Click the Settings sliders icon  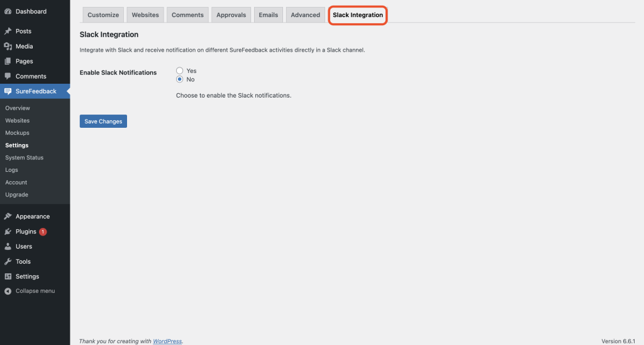coord(8,276)
